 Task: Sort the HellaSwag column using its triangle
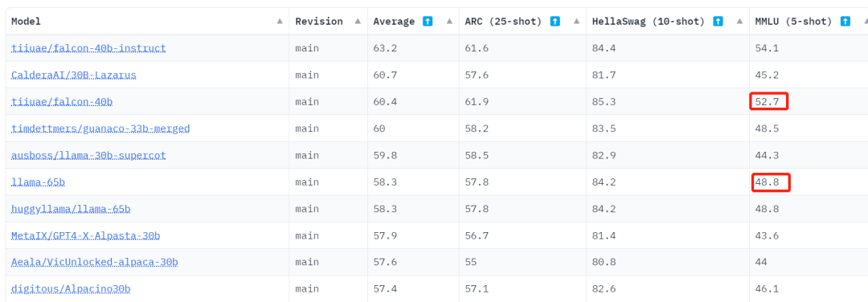(x=739, y=21)
